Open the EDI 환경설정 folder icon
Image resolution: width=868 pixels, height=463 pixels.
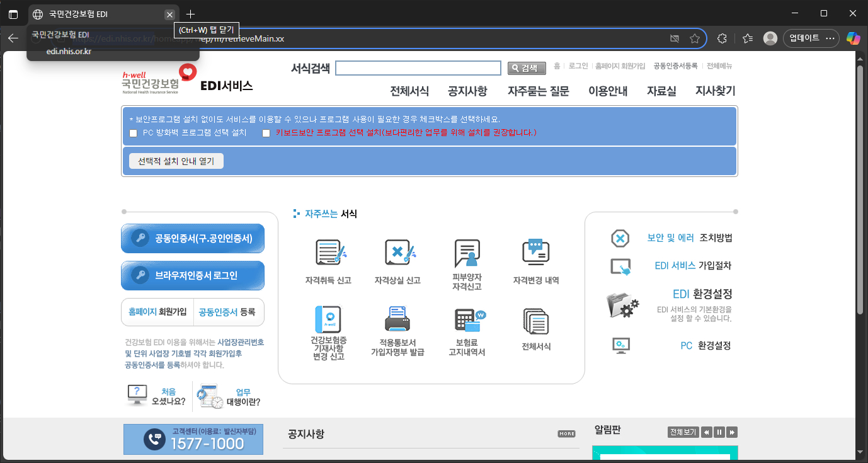tap(622, 304)
